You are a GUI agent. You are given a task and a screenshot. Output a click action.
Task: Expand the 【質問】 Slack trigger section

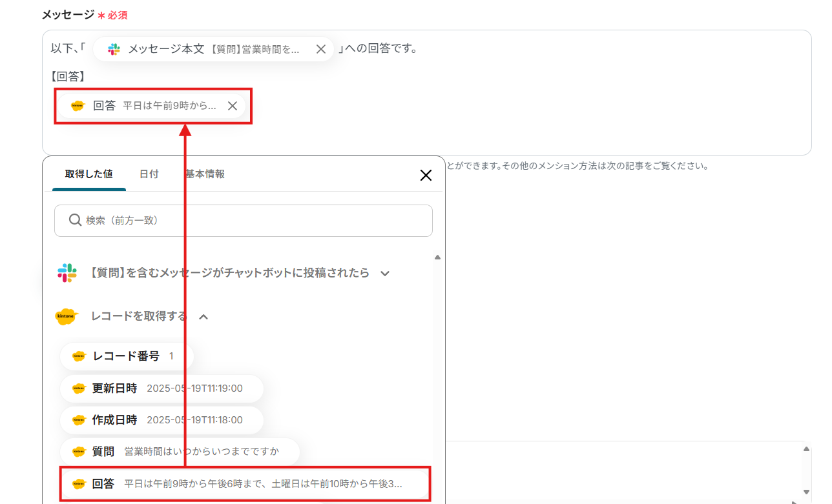pos(385,274)
